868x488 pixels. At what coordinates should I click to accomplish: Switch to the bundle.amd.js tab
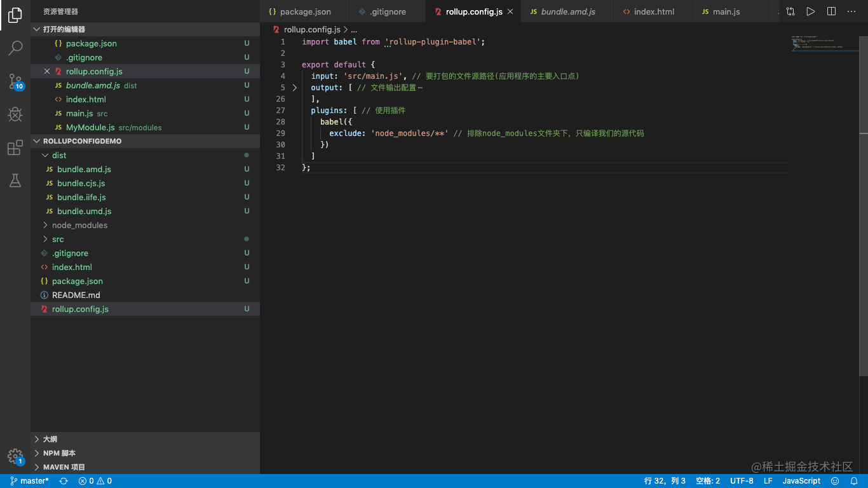click(x=567, y=11)
